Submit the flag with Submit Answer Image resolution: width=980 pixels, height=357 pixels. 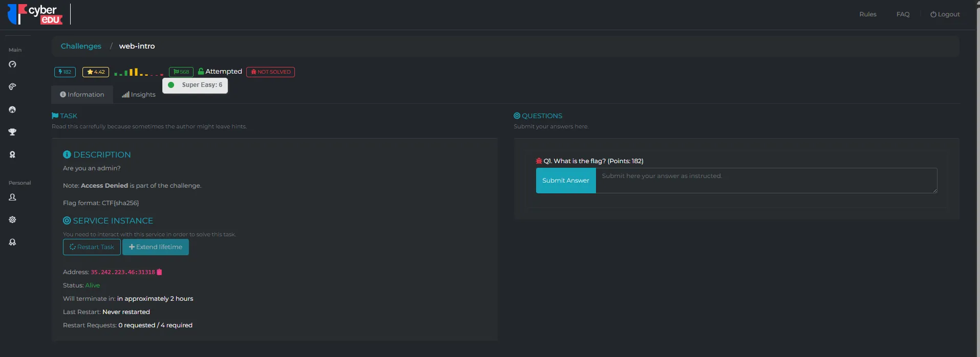[x=566, y=181]
